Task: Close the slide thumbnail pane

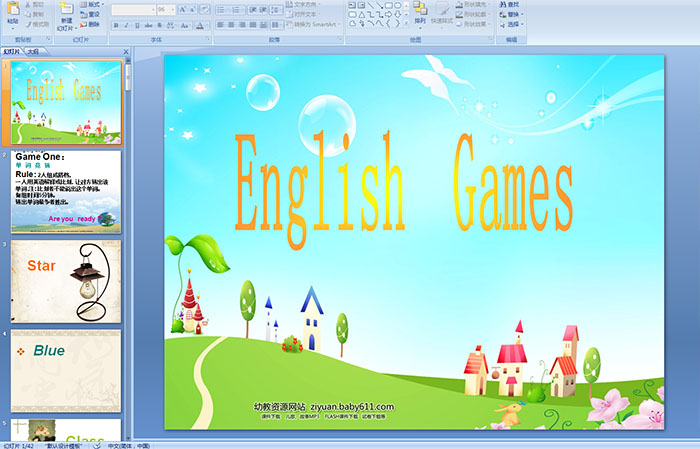Action: (x=126, y=52)
